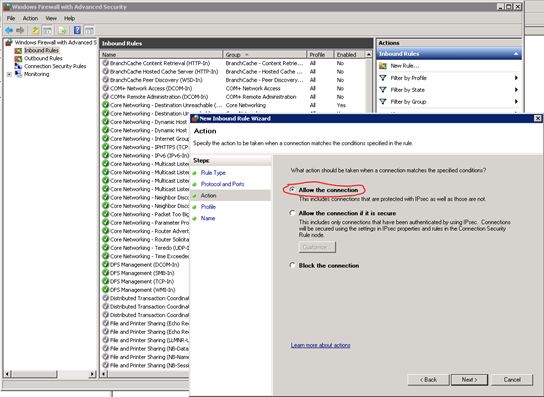Click the BranchCache Peer Discovery rule icon
This screenshot has width=544, height=397.
[x=105, y=80]
